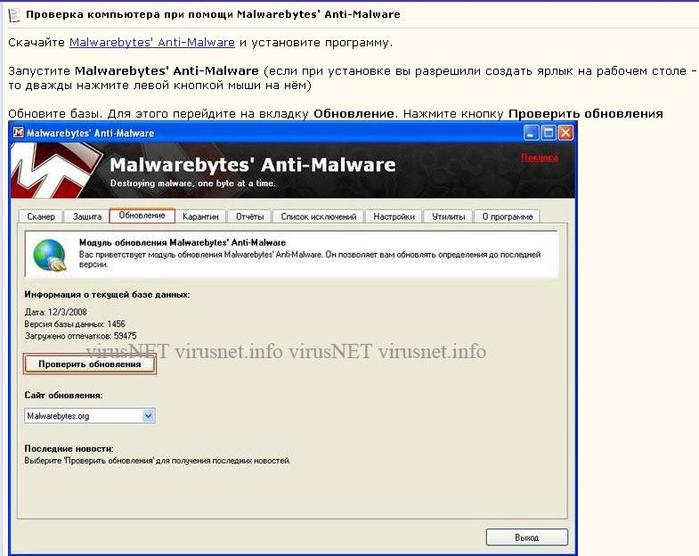Click the Выход button

(526, 538)
